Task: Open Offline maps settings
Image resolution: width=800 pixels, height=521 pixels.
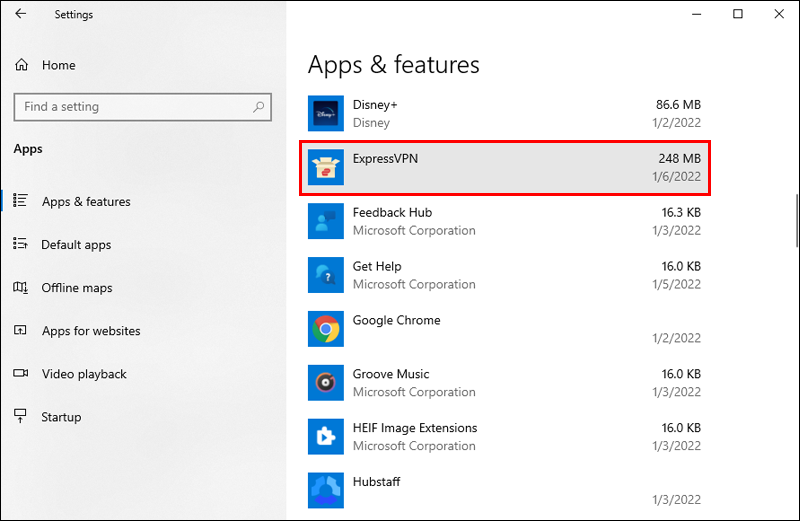Action: [77, 288]
